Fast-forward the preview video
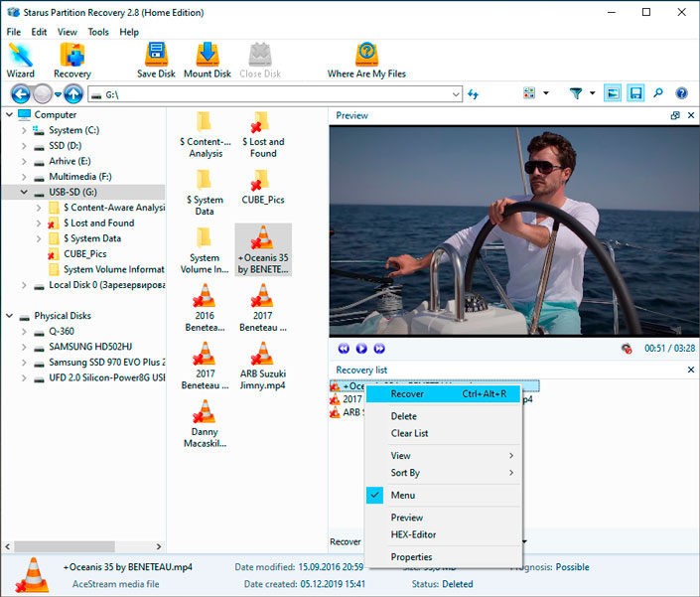 click(x=379, y=349)
